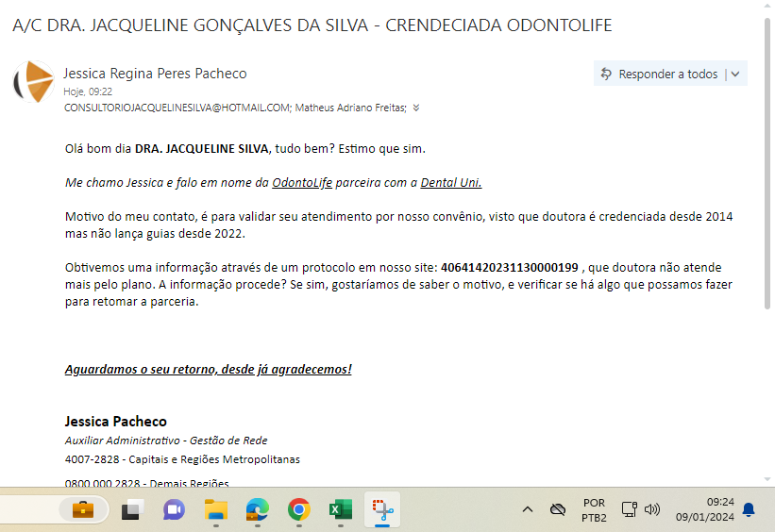Open Task View in the taskbar

tap(132, 509)
